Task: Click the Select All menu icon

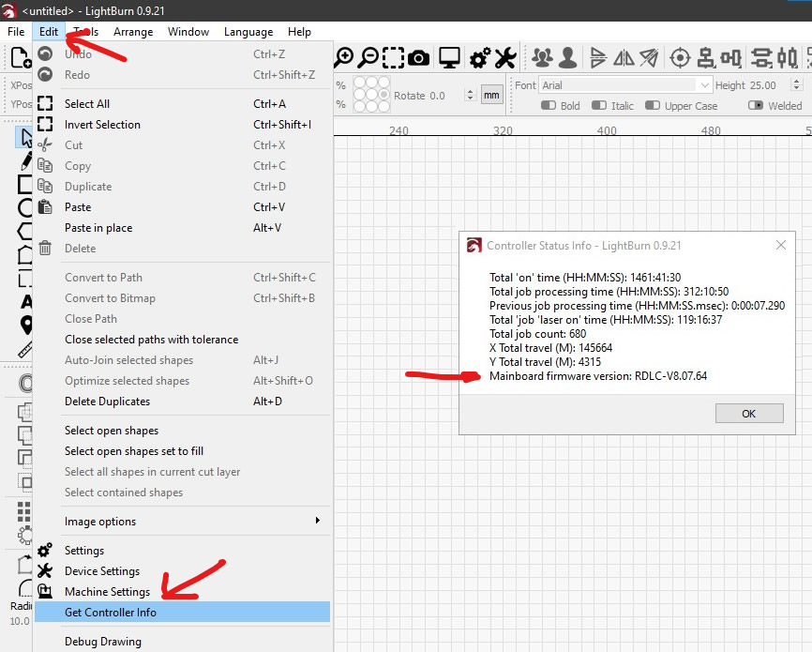Action: [x=45, y=103]
